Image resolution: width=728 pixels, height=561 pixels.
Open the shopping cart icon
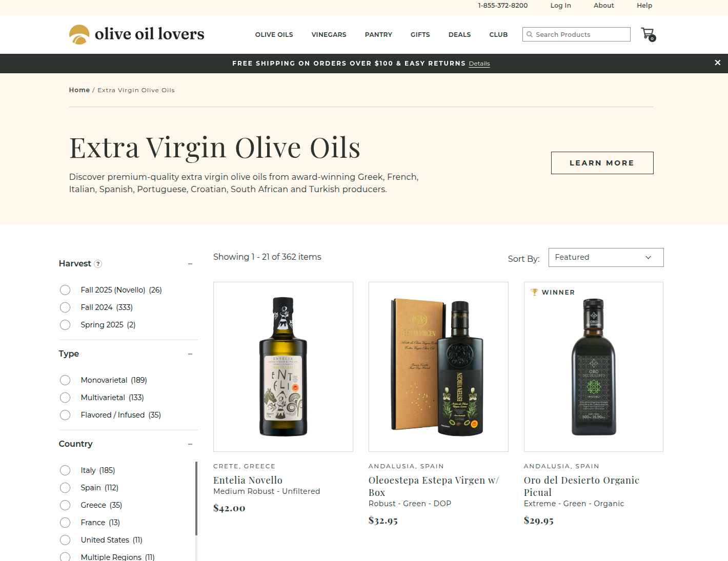point(649,34)
